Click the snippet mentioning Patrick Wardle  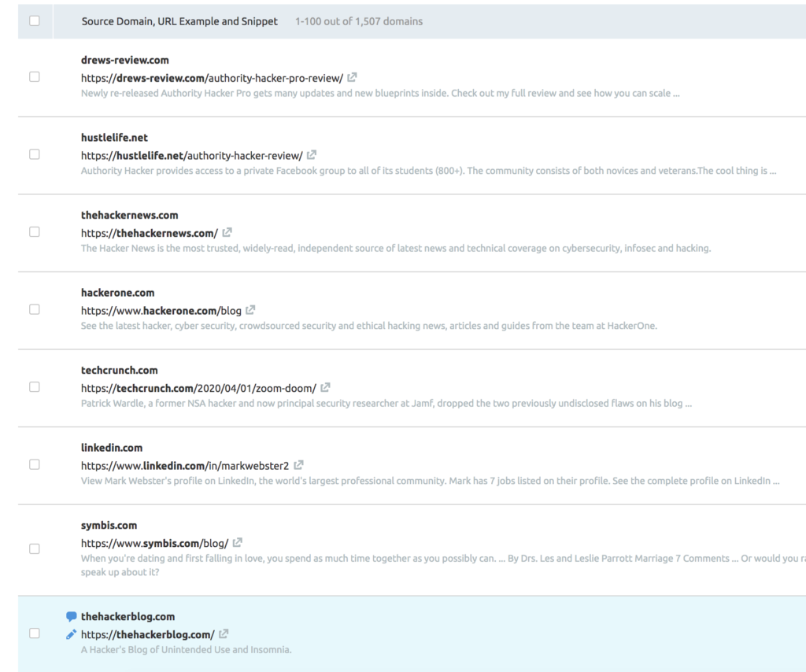[x=386, y=404]
